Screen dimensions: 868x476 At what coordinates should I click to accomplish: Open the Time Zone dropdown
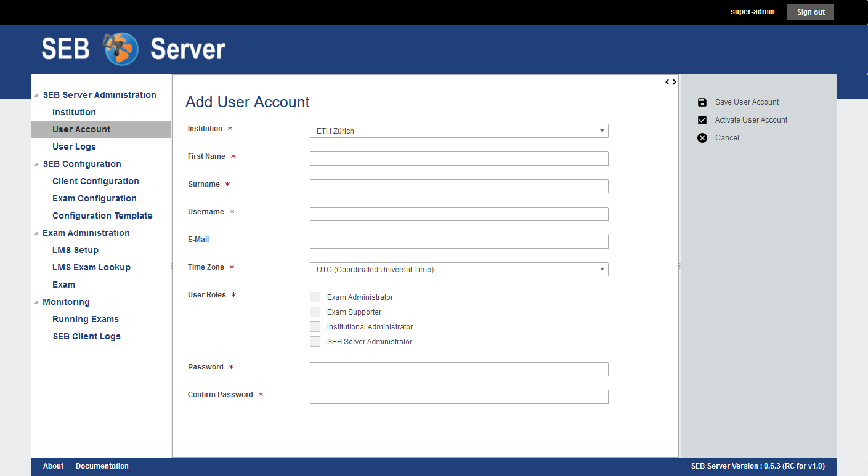tap(458, 270)
